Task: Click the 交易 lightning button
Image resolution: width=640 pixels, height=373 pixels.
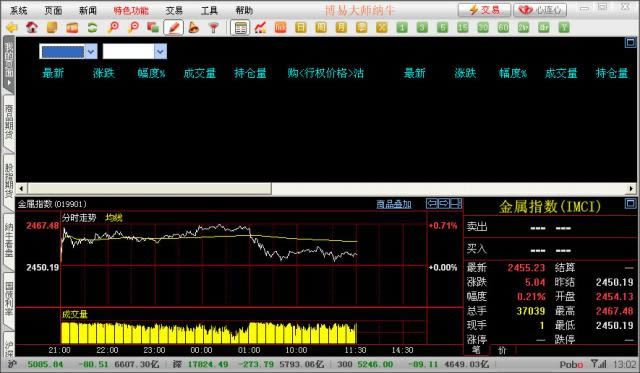Action: (x=484, y=10)
